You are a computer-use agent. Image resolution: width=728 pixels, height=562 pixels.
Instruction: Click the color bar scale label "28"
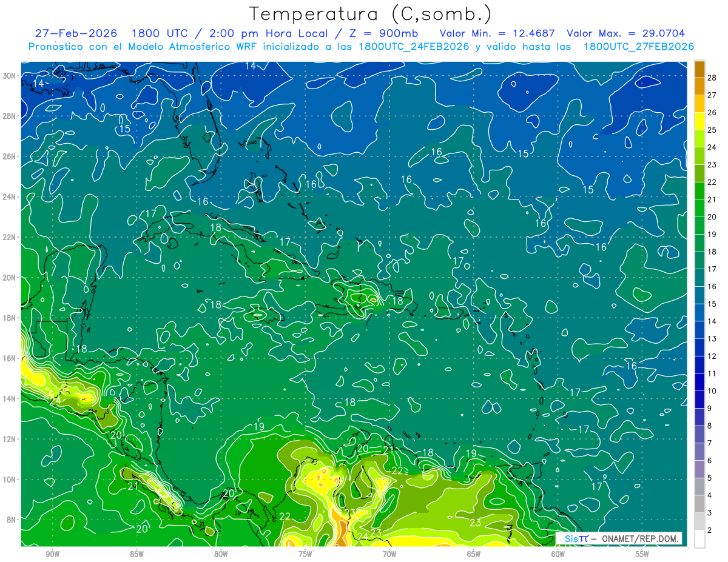(x=712, y=78)
